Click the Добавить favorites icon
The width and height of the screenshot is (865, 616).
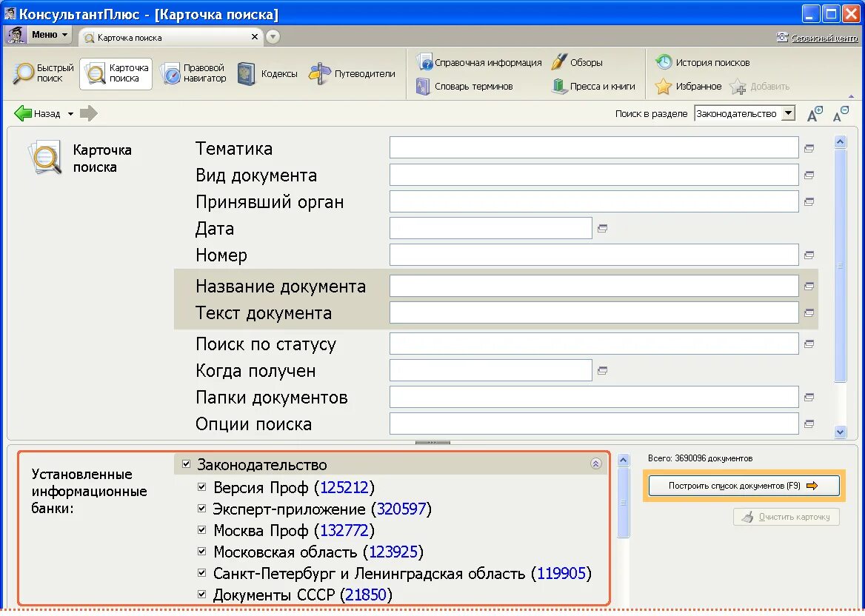[x=738, y=87]
